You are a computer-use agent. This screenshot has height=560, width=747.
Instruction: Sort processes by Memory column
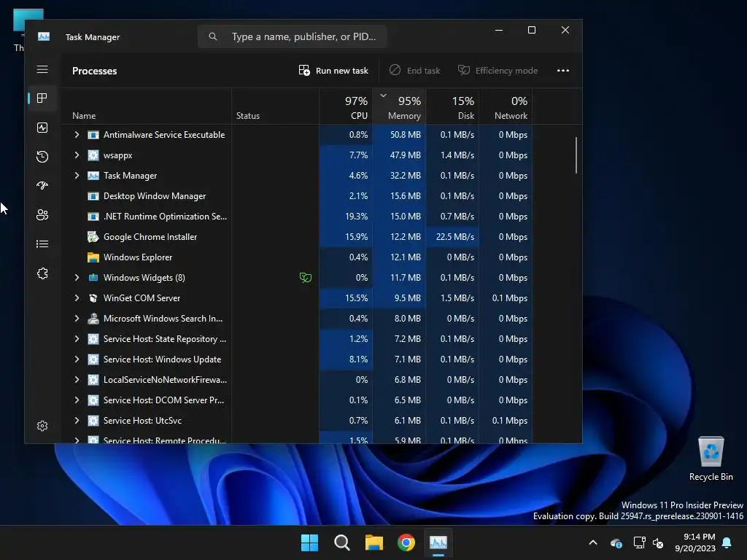399,106
